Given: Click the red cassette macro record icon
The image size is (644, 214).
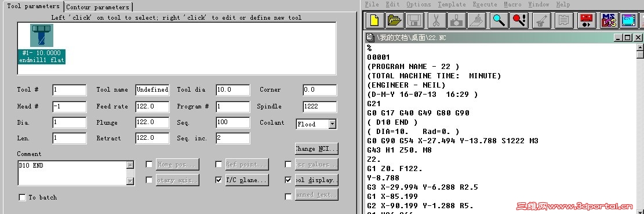Looking at the screenshot, I should 587,20.
